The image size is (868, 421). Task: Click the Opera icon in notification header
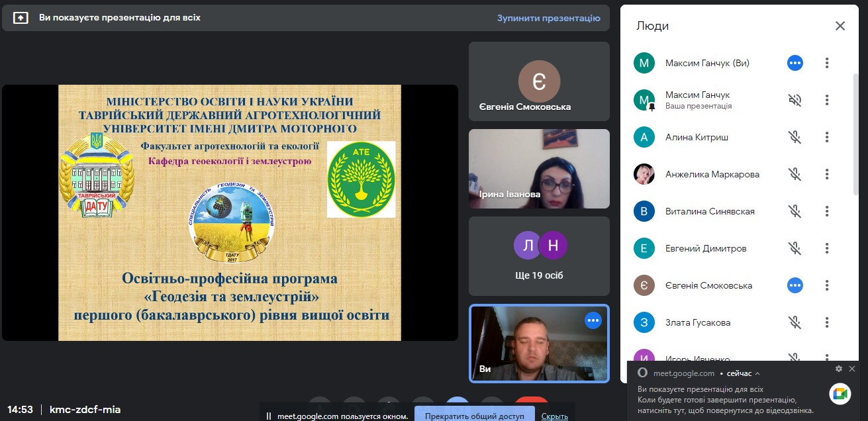point(642,373)
